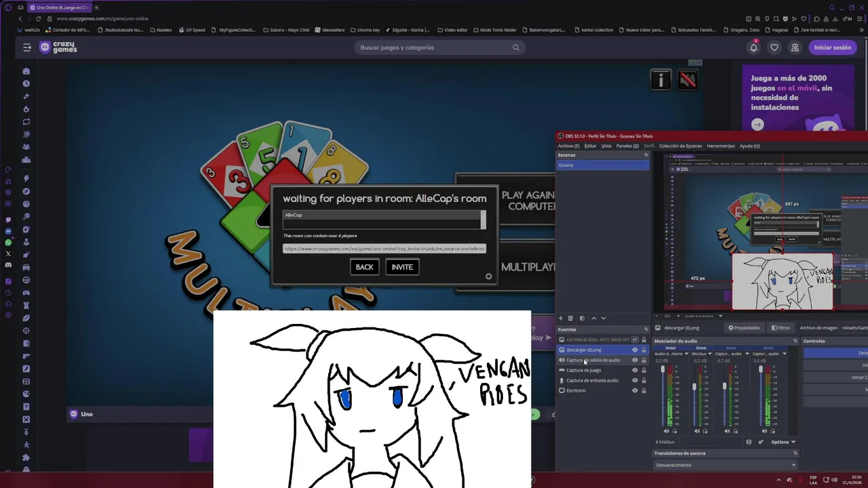The image size is (868, 488).
Task: Click Iniciar sesión on CrazyGames
Action: 832,47
